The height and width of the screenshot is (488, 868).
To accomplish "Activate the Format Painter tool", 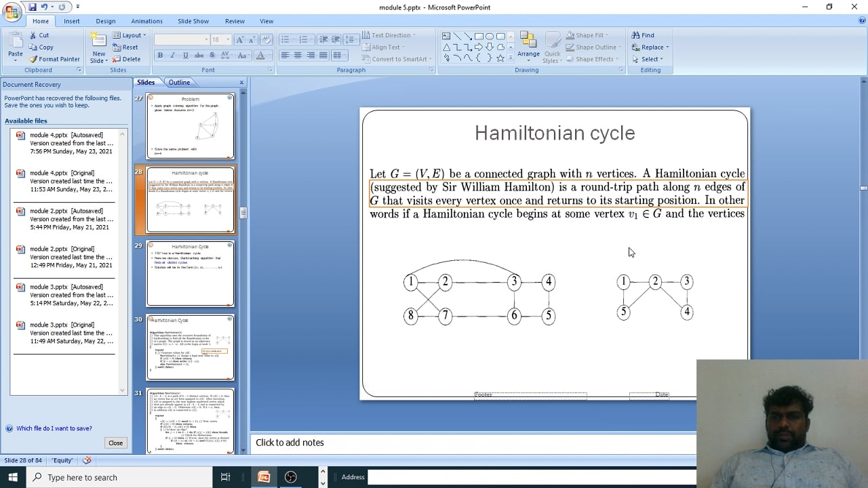I will click(x=54, y=59).
